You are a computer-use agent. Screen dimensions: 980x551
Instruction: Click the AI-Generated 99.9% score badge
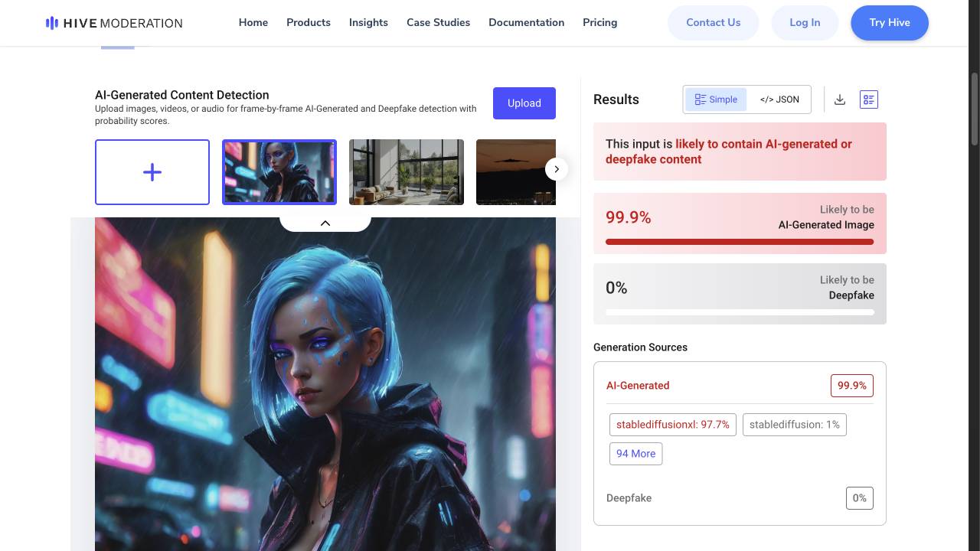pyautogui.click(x=852, y=386)
